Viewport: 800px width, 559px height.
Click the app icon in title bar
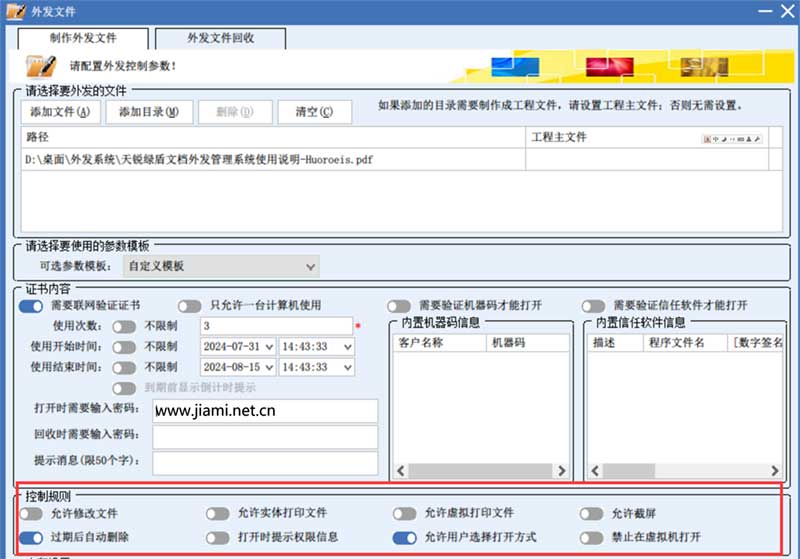15,11
